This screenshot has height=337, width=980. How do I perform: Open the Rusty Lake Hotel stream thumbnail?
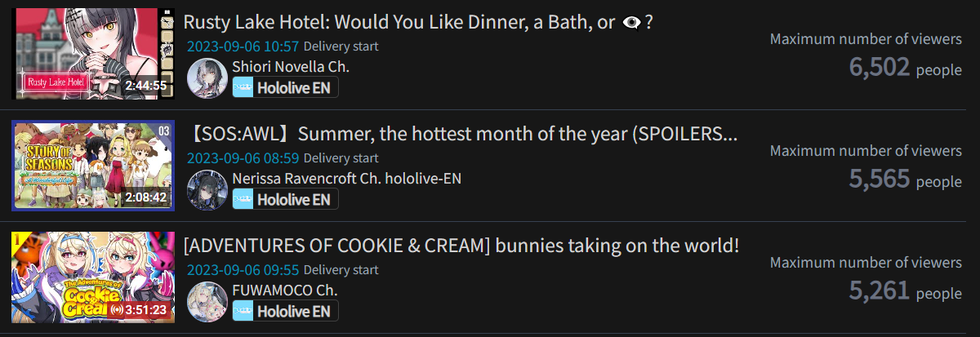(x=93, y=54)
